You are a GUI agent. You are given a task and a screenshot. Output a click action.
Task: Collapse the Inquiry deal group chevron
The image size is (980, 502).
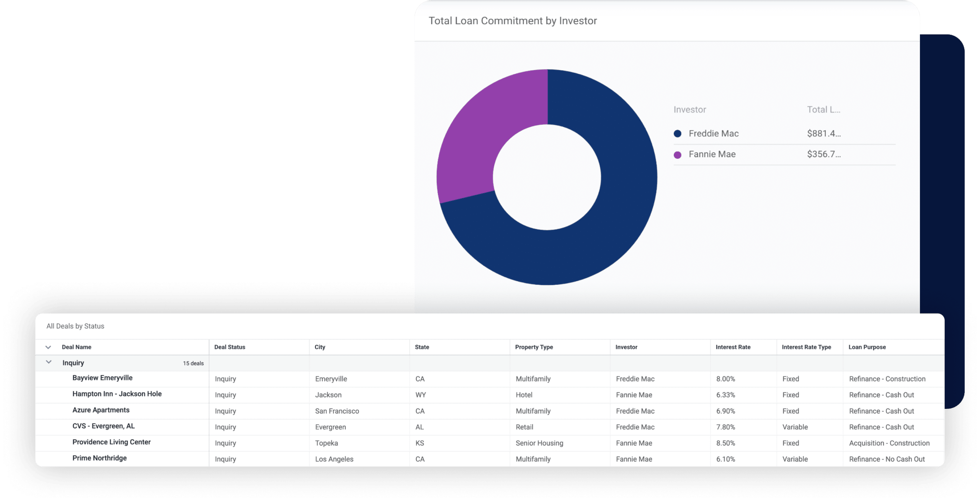pyautogui.click(x=49, y=362)
